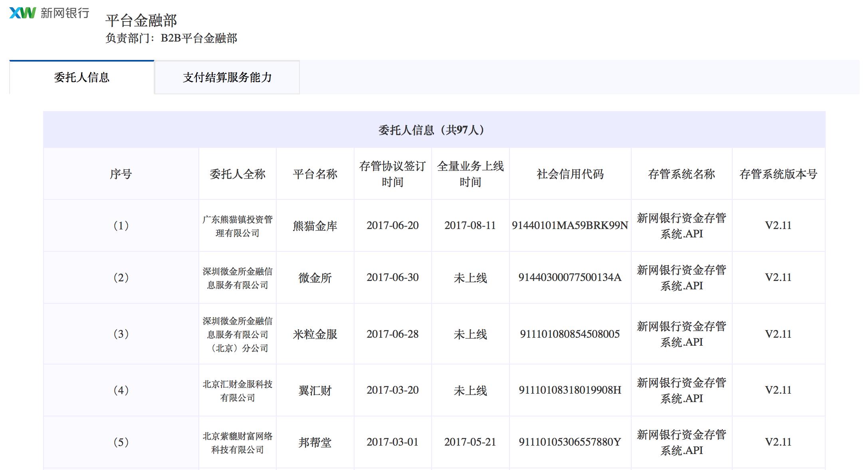Click the XW 新网银行 logo

click(49, 13)
